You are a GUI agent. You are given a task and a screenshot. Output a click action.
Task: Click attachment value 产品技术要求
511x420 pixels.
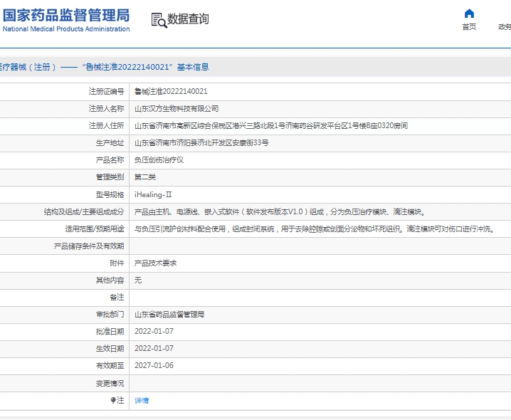155,263
